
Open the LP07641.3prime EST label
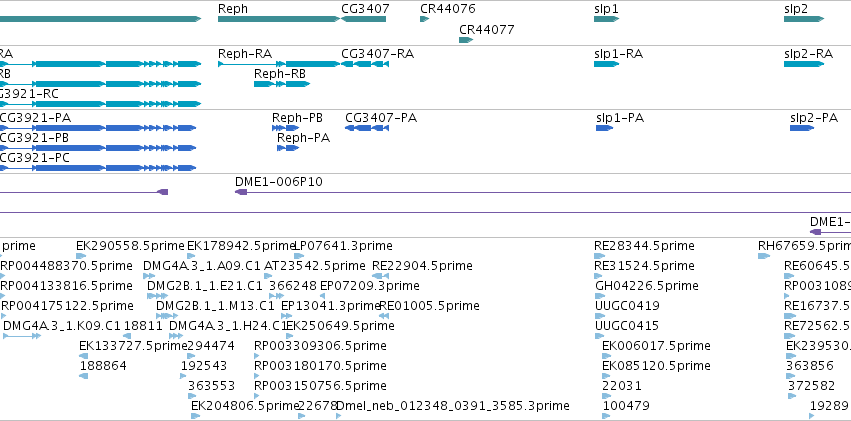(343, 246)
